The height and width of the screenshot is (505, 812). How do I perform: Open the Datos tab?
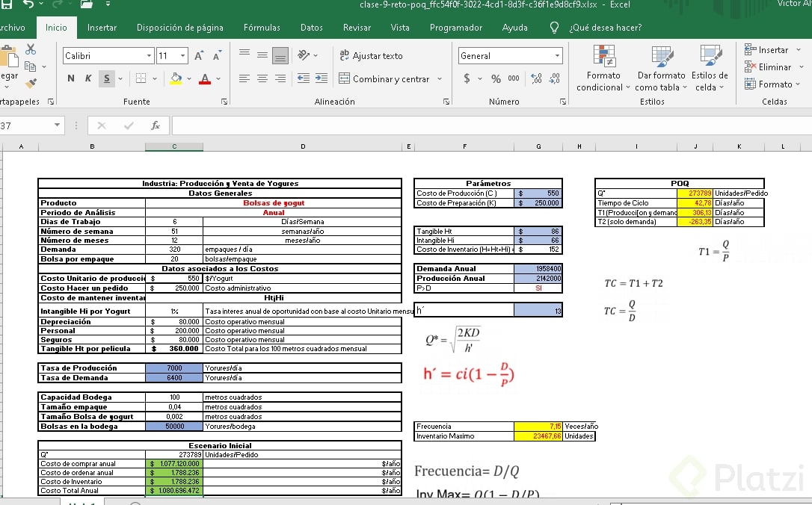(312, 28)
